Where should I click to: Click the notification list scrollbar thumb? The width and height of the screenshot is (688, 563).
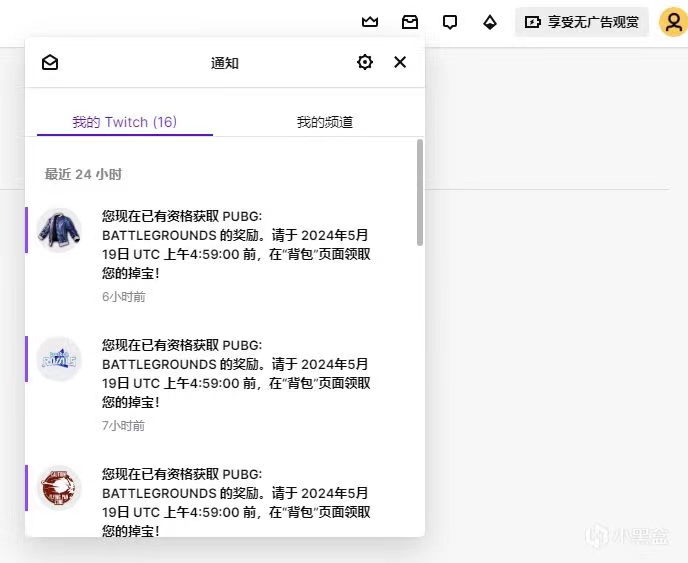(x=420, y=192)
